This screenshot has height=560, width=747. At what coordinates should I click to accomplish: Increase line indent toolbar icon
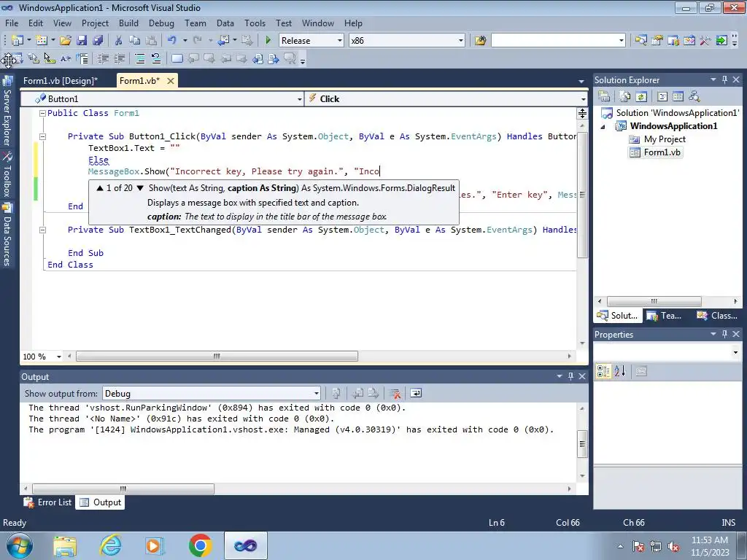[120, 58]
